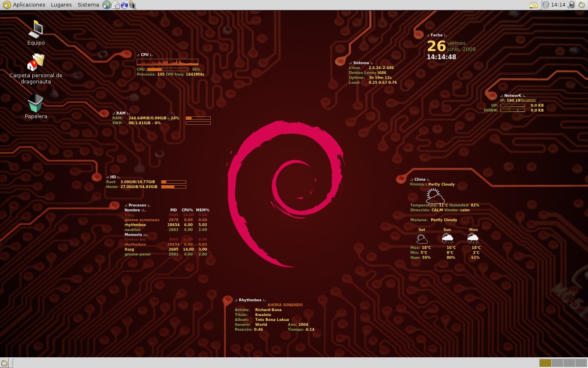
Task: Click Home value '27.06GiB/54.83GiB'
Action: 139,187
